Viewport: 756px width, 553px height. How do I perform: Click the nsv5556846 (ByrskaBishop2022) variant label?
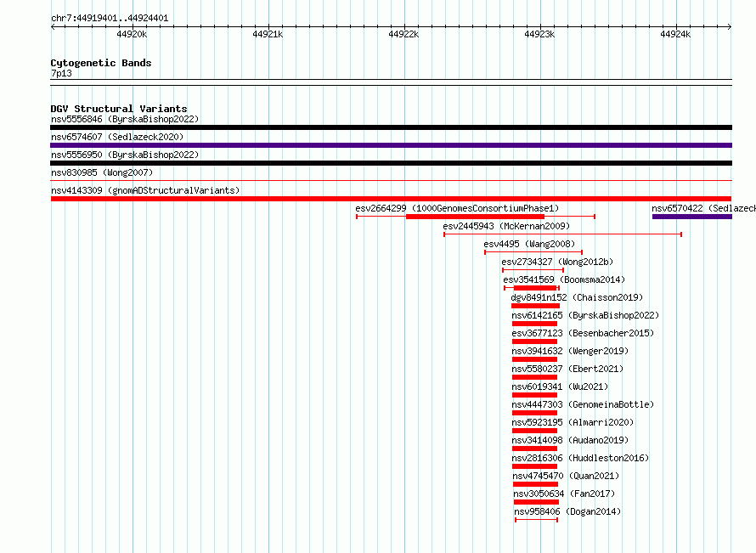125,119
